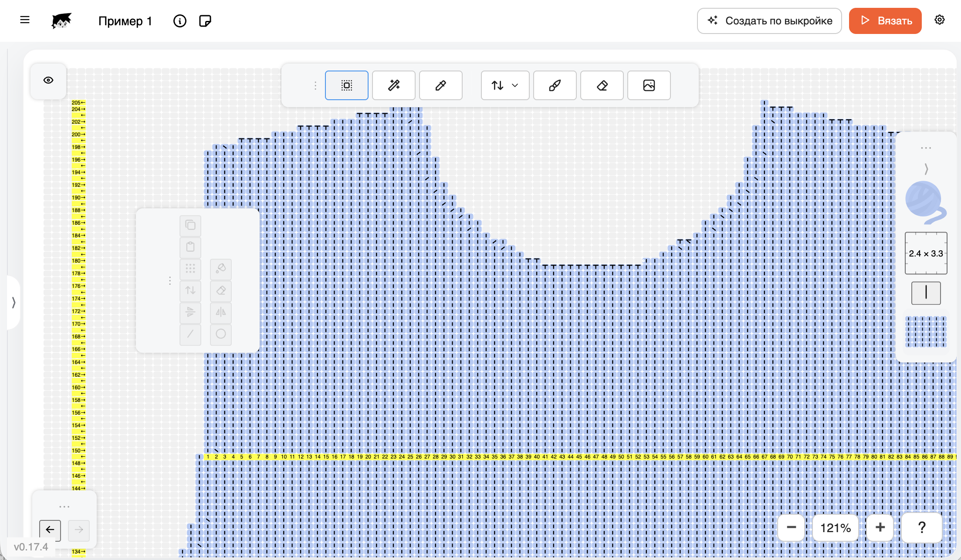Open the sticky note icon

pos(205,21)
